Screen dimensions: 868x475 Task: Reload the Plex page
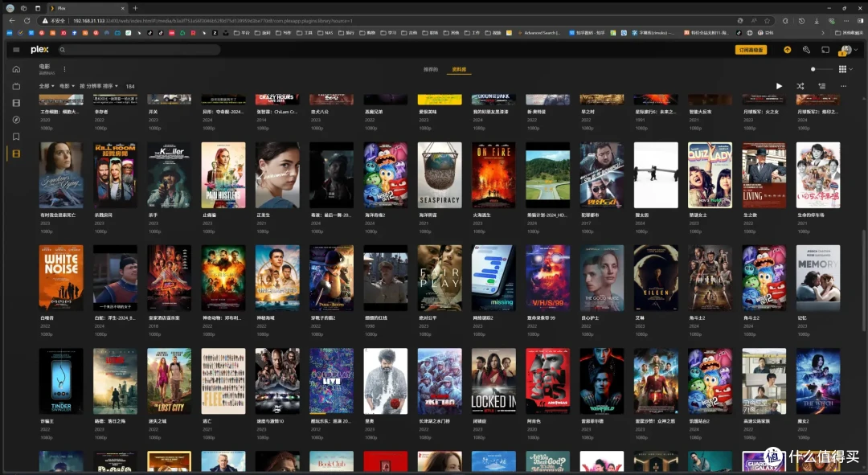click(27, 20)
